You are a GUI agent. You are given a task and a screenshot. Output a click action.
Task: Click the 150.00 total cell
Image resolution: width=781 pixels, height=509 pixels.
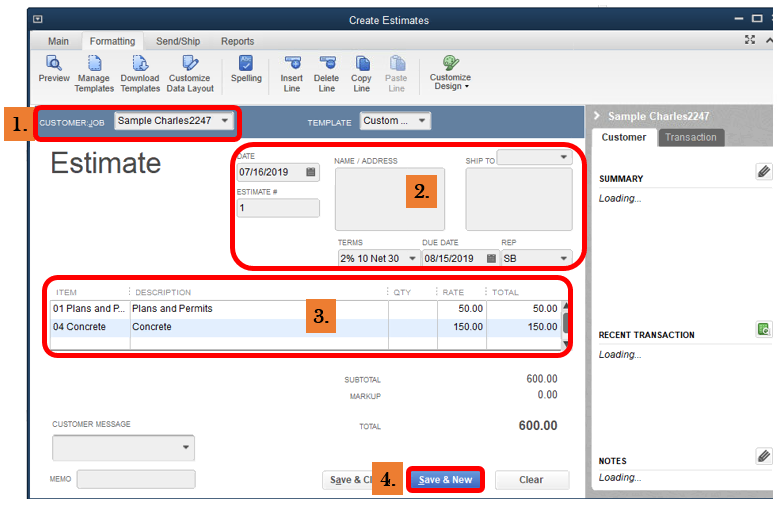[x=524, y=327]
